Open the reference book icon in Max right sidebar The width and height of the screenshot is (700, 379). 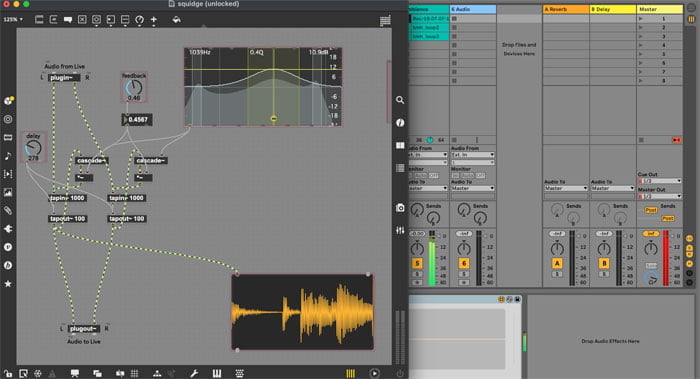(x=400, y=146)
